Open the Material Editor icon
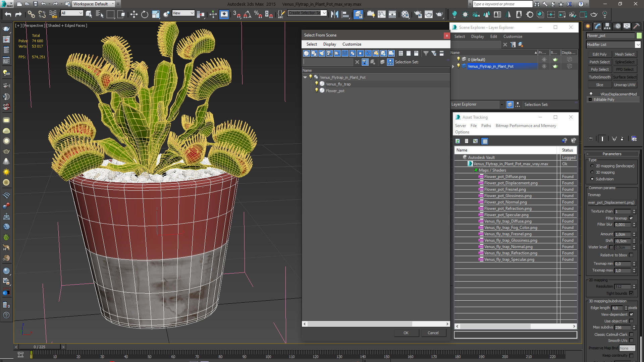The image size is (644, 362). [405, 14]
